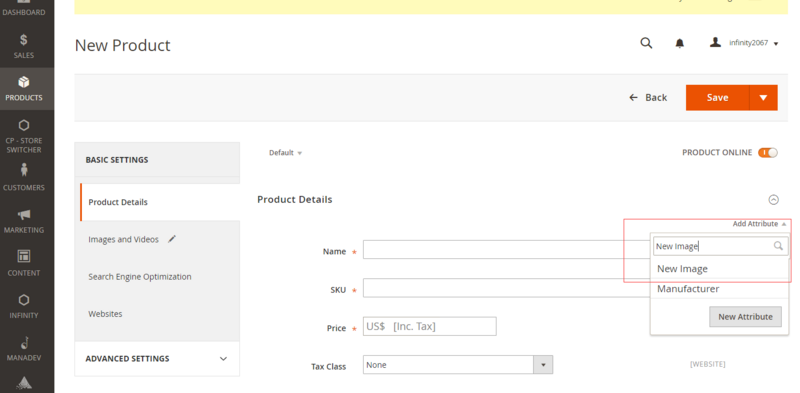The image size is (800, 393).
Task: Open the Products box icon in sidebar
Action: [x=23, y=82]
